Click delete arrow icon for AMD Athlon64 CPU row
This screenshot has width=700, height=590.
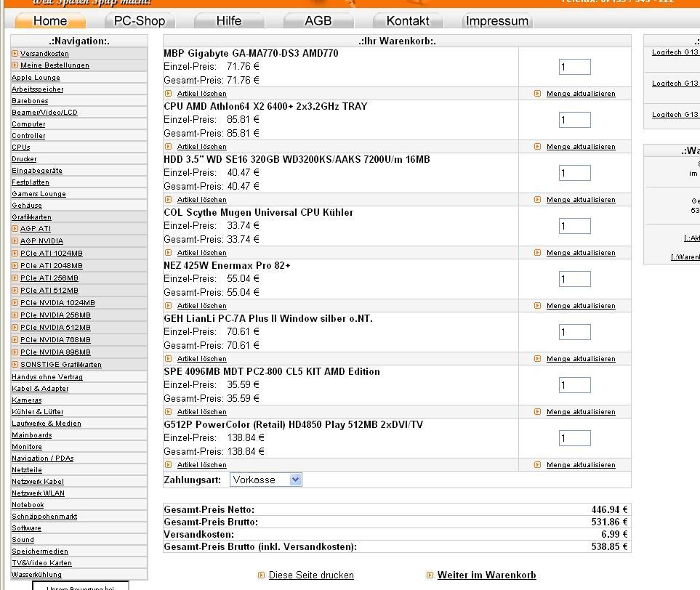[x=169, y=147]
